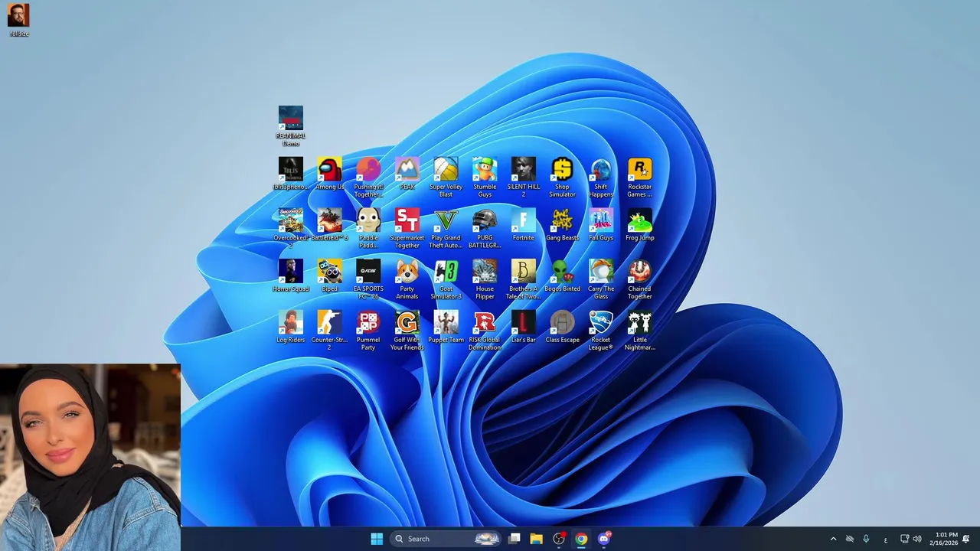Click the Super Volley Blast icon
This screenshot has height=551, width=980.
pyautogui.click(x=446, y=178)
